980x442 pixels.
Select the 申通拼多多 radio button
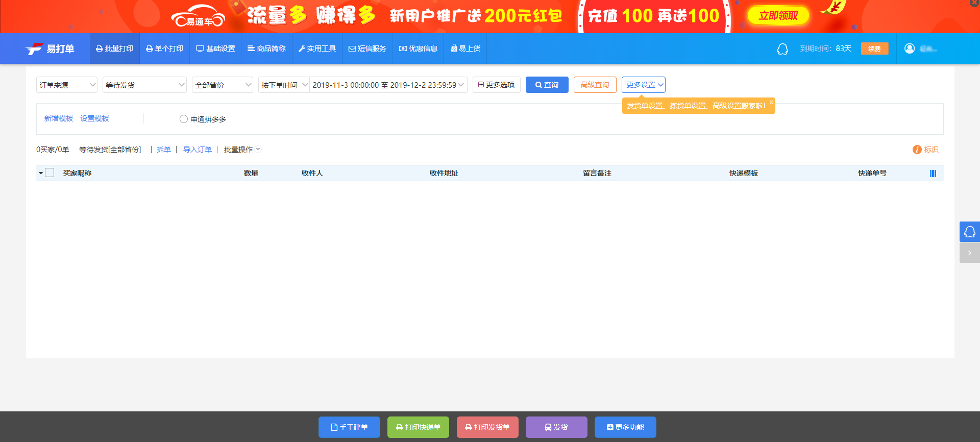coord(184,119)
